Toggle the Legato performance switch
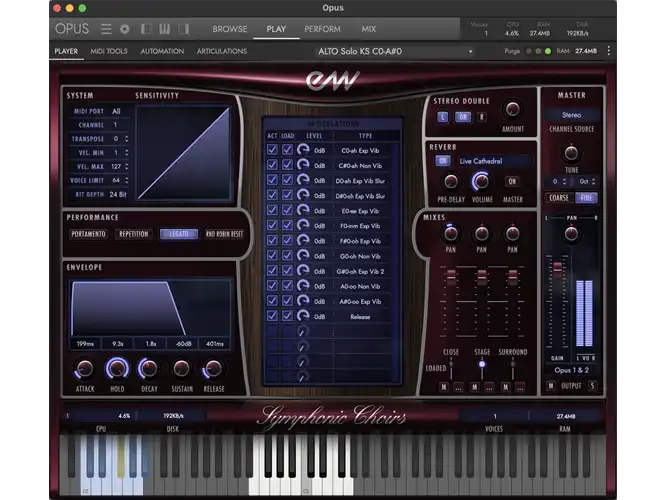 [x=179, y=234]
